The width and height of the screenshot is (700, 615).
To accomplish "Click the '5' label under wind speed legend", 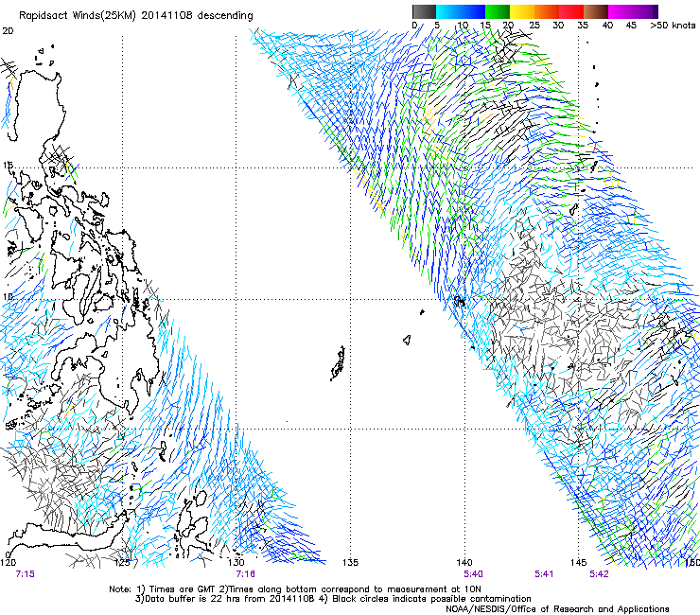I will (437, 26).
